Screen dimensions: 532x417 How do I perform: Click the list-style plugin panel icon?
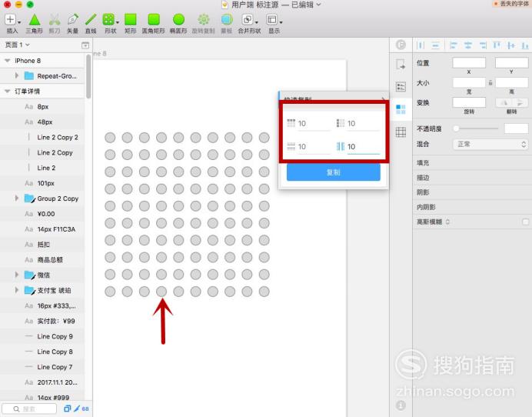click(401, 87)
